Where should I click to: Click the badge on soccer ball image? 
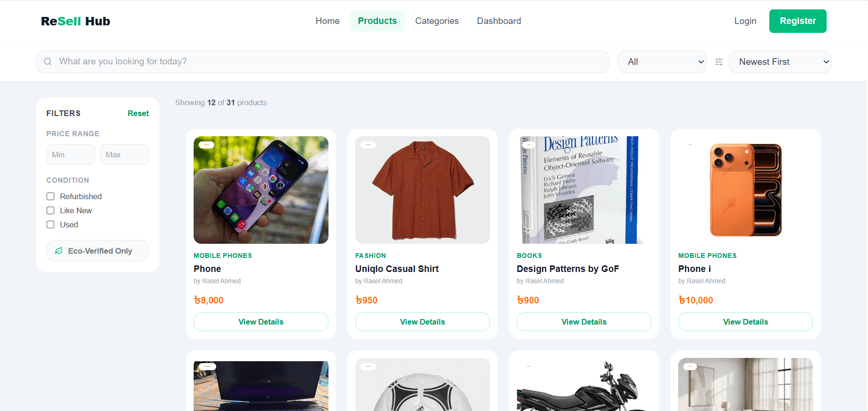click(368, 366)
